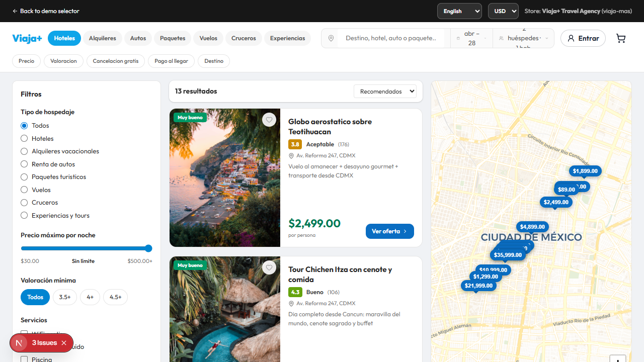Select the 4.5+ minimum rating button

tap(116, 297)
